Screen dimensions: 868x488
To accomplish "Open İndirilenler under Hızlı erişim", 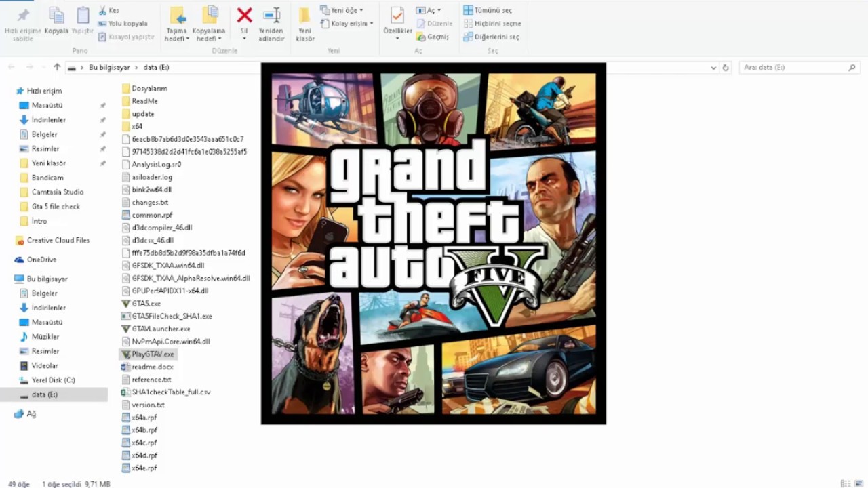I will click(49, 120).
